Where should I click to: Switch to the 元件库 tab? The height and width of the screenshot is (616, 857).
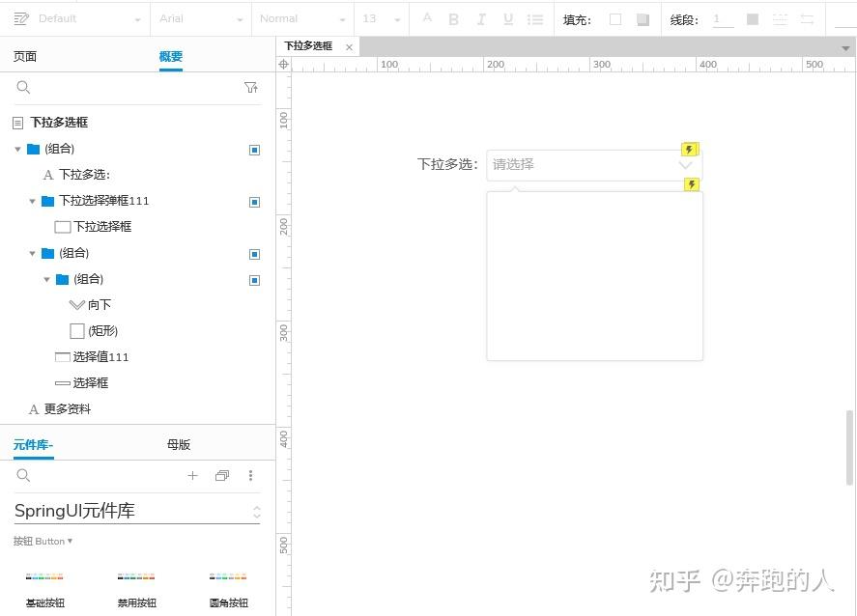coord(33,445)
